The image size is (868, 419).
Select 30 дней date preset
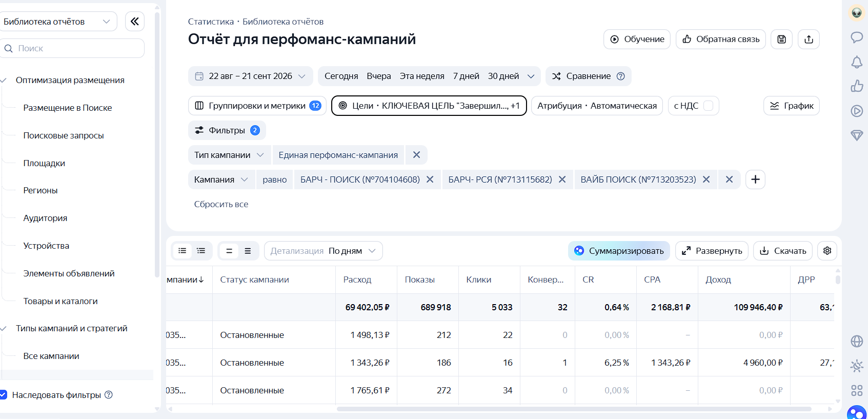click(x=503, y=76)
